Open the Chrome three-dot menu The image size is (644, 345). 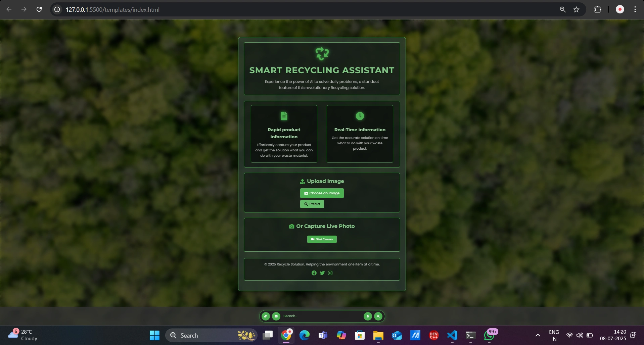coord(635,9)
